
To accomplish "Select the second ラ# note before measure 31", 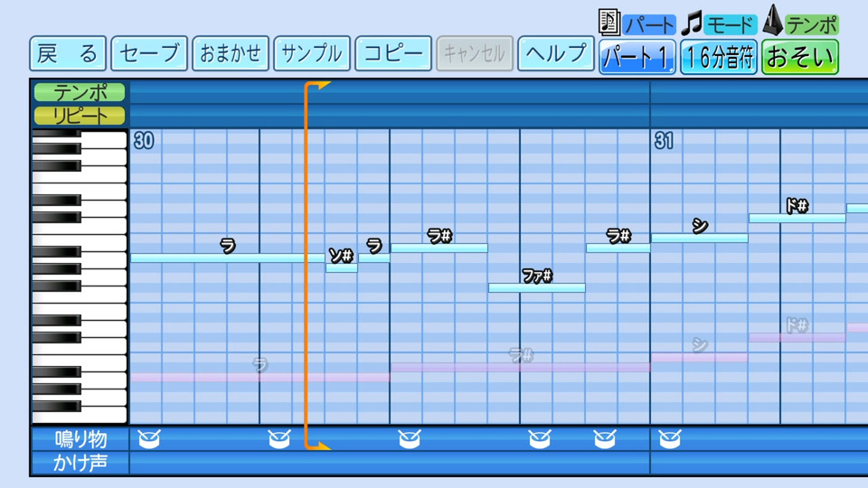I will [x=618, y=248].
